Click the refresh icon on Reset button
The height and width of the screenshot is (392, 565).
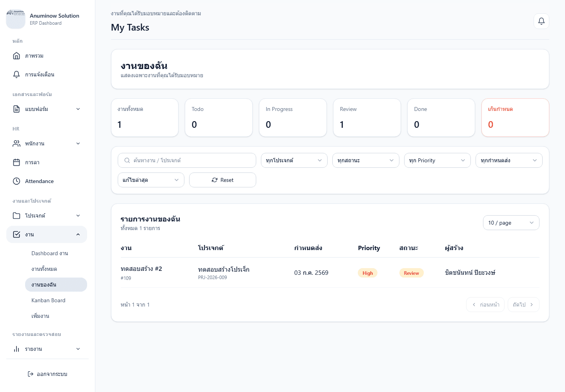(215, 180)
